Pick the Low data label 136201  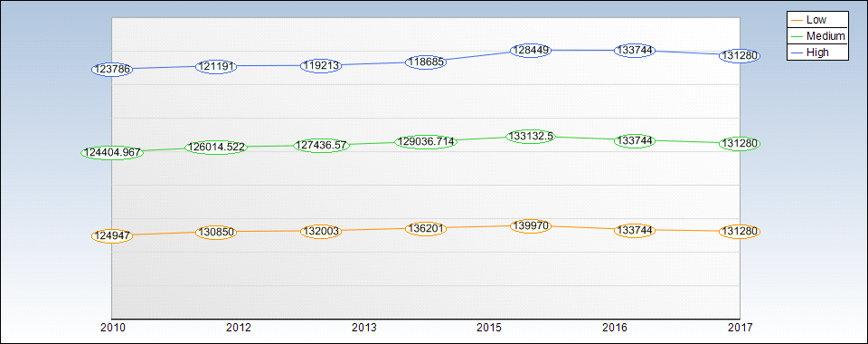click(x=426, y=228)
